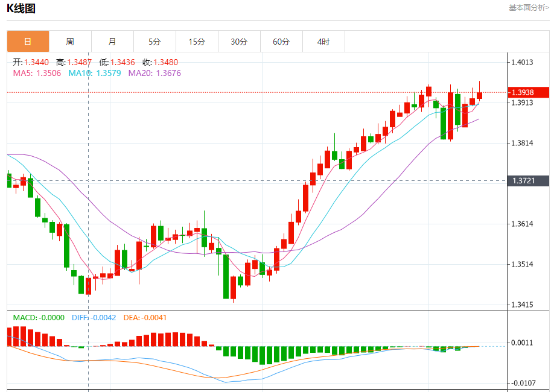This screenshot has height=392, width=554.
Task: Select the 60分 timeframe tab
Action: (x=281, y=42)
